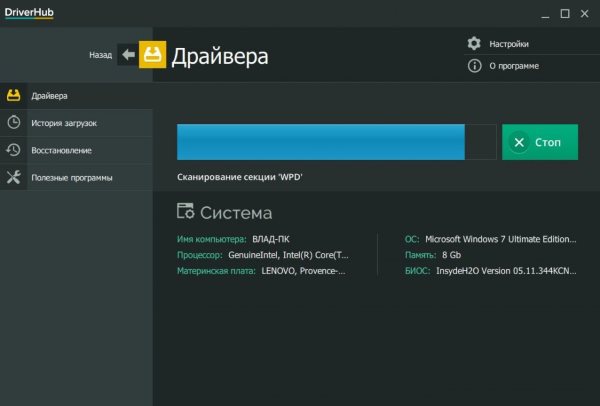Open Полезные программы in the sidebar

coord(72,177)
